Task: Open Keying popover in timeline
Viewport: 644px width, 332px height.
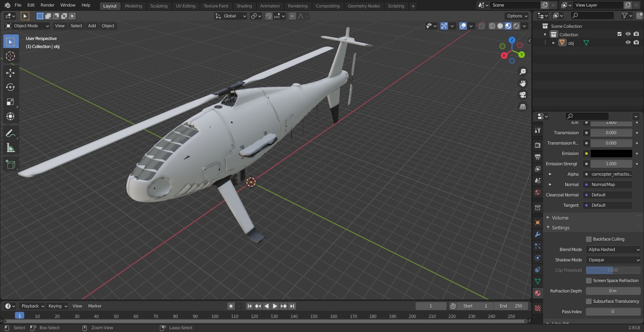Action: [58, 306]
